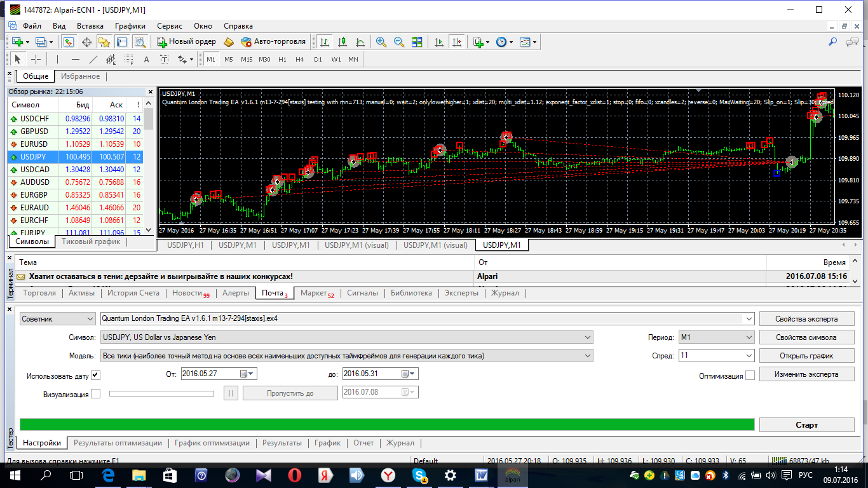Viewport: 868px width, 488px height.
Task: Open the Spread value dropdown
Action: 717,356
